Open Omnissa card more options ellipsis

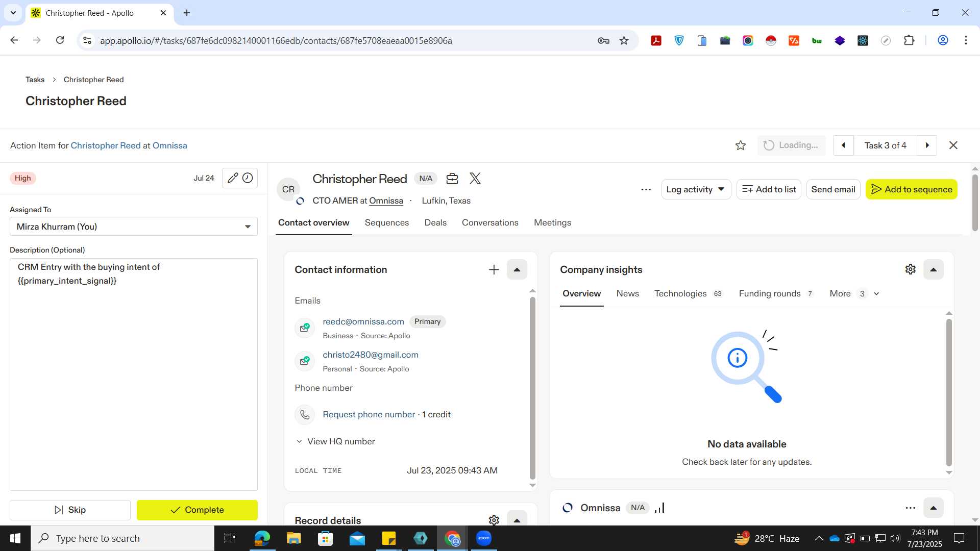click(910, 508)
